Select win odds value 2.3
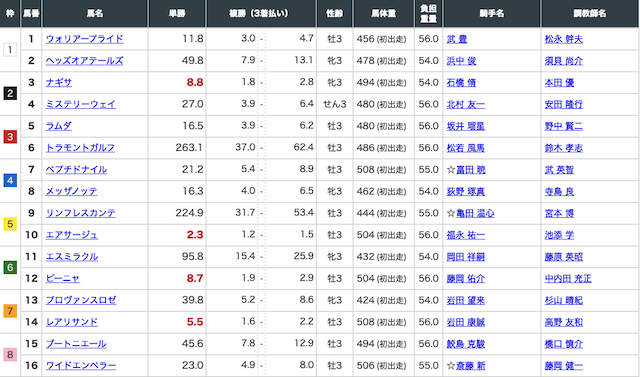Screen dimensions: 640x377 (195, 235)
